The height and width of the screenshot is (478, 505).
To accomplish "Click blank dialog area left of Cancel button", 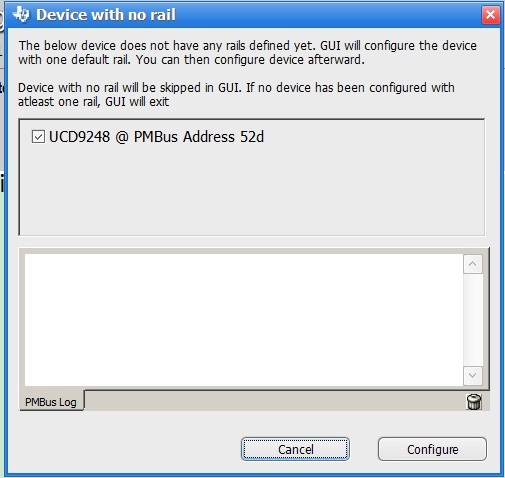I will (127, 449).
